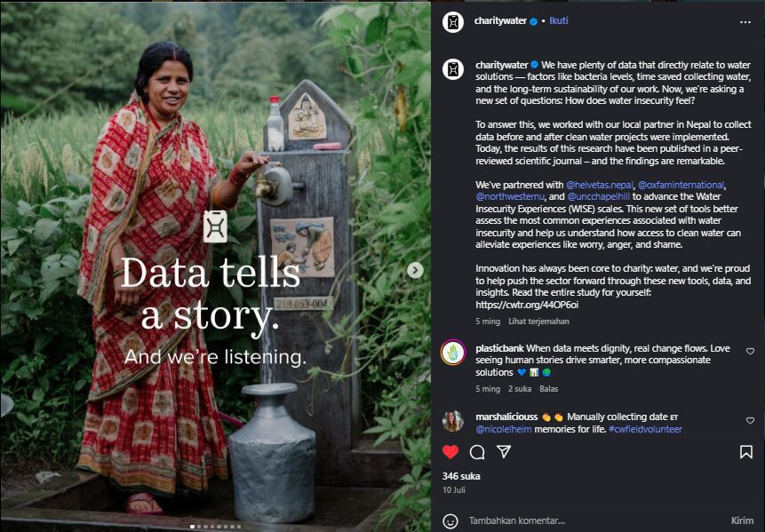Open charitywater profile picture in header
Image resolution: width=765 pixels, height=532 pixels.
point(453,21)
